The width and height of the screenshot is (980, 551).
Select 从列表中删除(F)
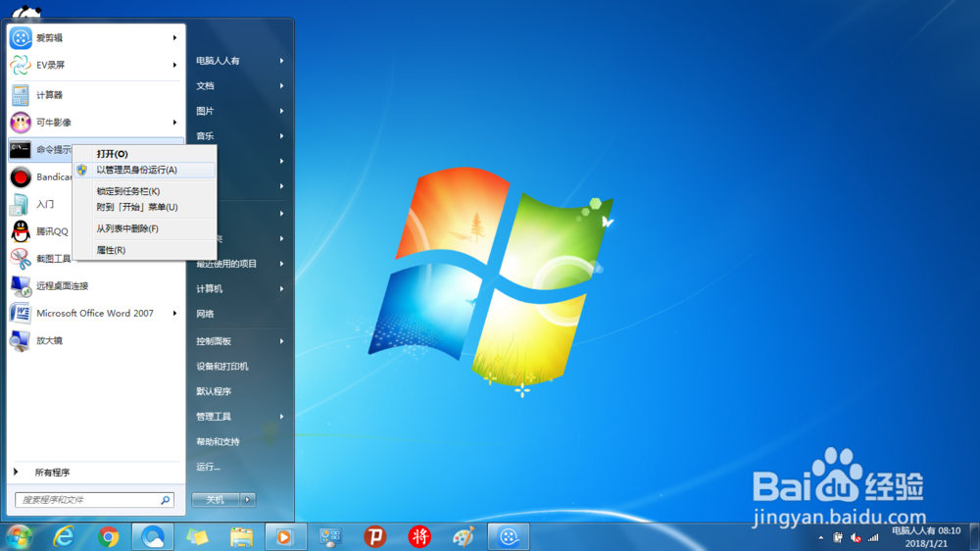[x=145, y=228]
